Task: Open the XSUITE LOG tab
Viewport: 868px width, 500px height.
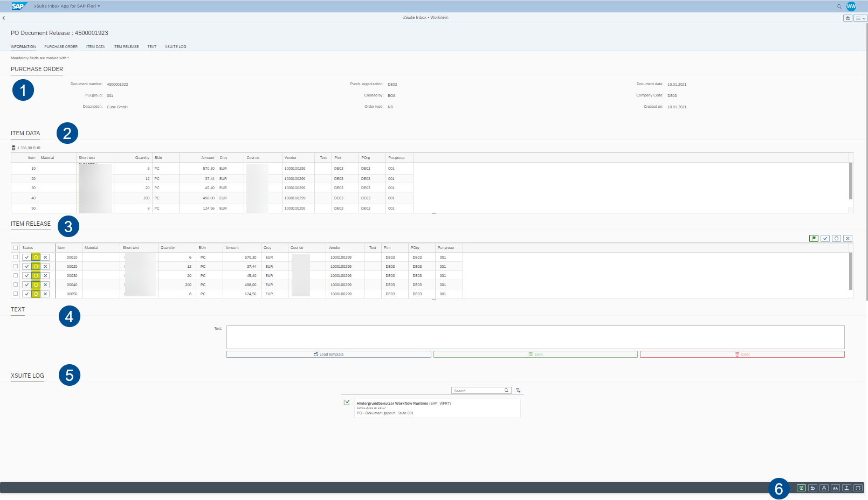Action: (175, 46)
